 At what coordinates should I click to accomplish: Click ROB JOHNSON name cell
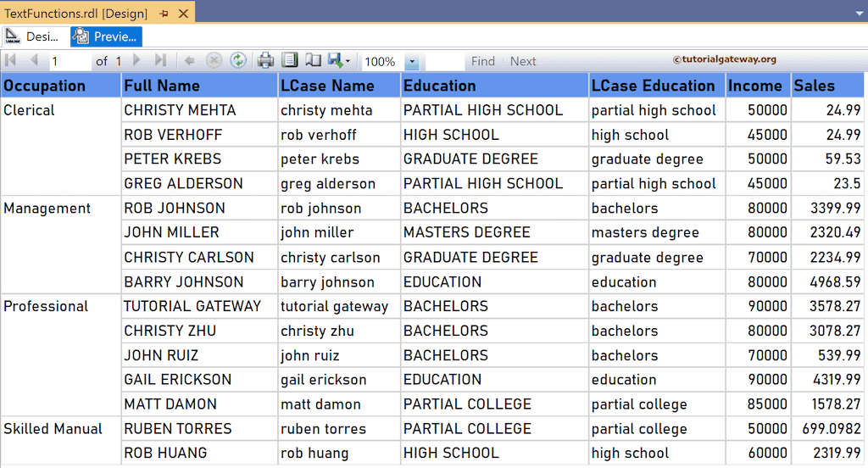[199, 208]
